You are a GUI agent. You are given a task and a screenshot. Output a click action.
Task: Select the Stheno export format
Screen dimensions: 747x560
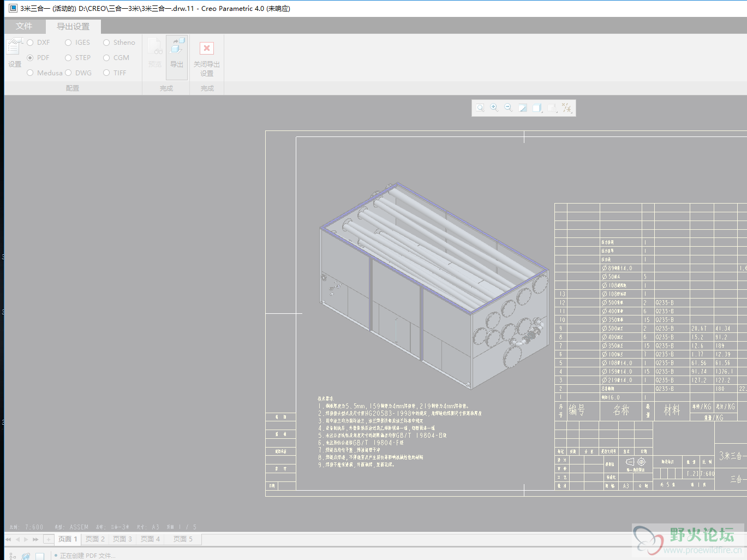pyautogui.click(x=119, y=43)
